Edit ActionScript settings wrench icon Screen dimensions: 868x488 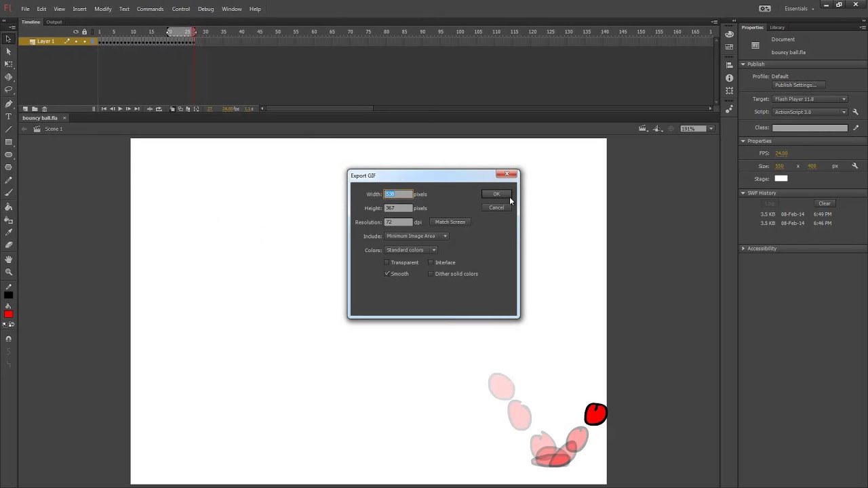tap(856, 112)
